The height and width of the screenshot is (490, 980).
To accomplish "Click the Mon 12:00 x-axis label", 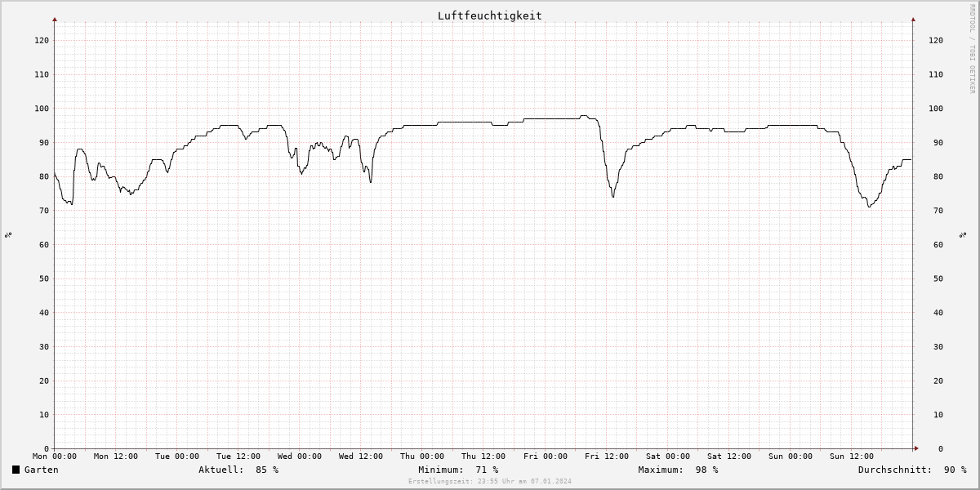I will click(x=116, y=457).
